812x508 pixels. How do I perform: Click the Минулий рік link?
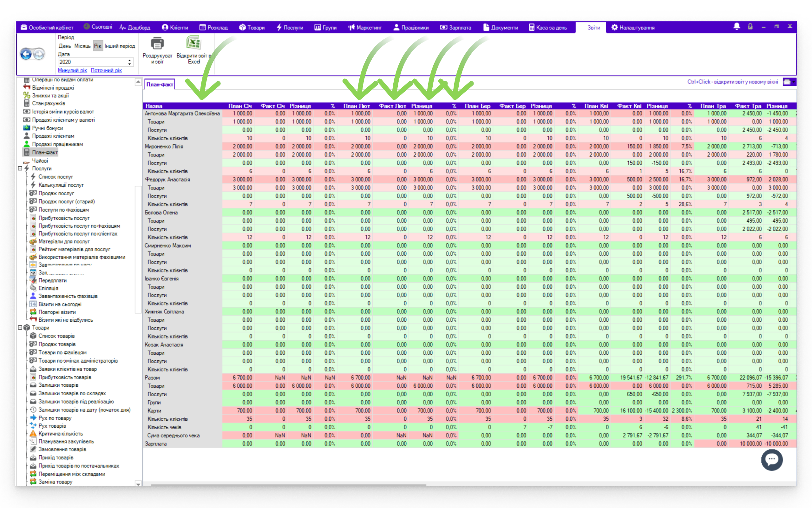(x=72, y=70)
